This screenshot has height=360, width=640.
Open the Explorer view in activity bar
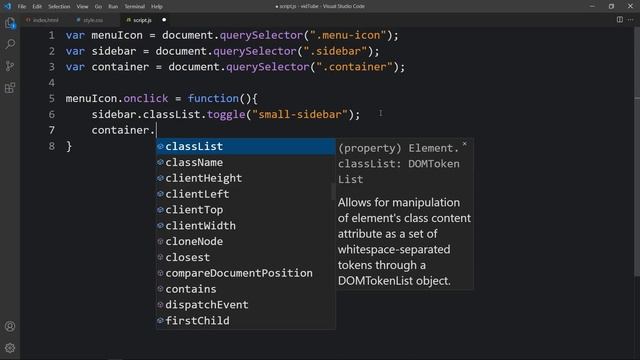(x=10, y=23)
